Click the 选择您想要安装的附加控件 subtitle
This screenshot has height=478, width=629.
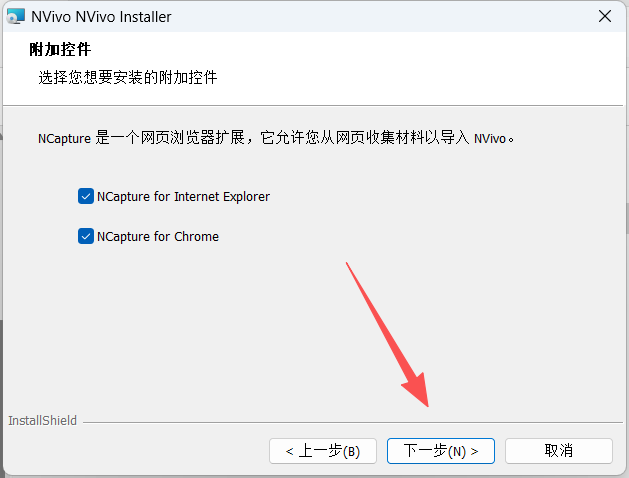[128, 77]
